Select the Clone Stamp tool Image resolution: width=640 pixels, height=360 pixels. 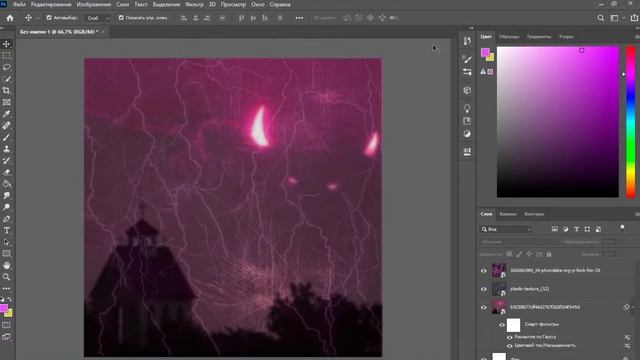point(7,149)
